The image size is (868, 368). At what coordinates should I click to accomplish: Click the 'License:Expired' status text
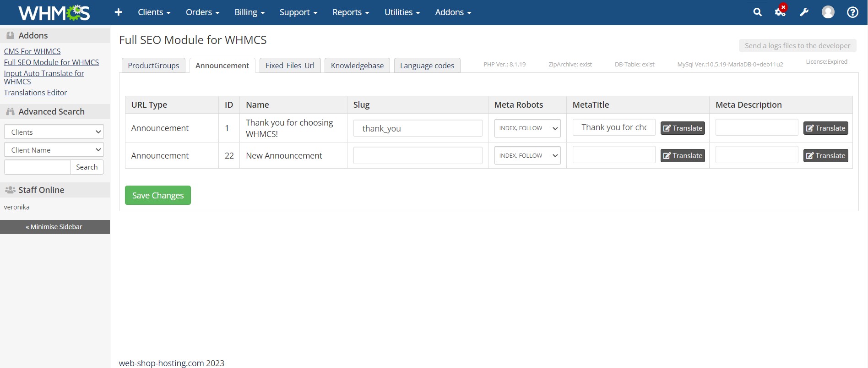click(x=826, y=61)
